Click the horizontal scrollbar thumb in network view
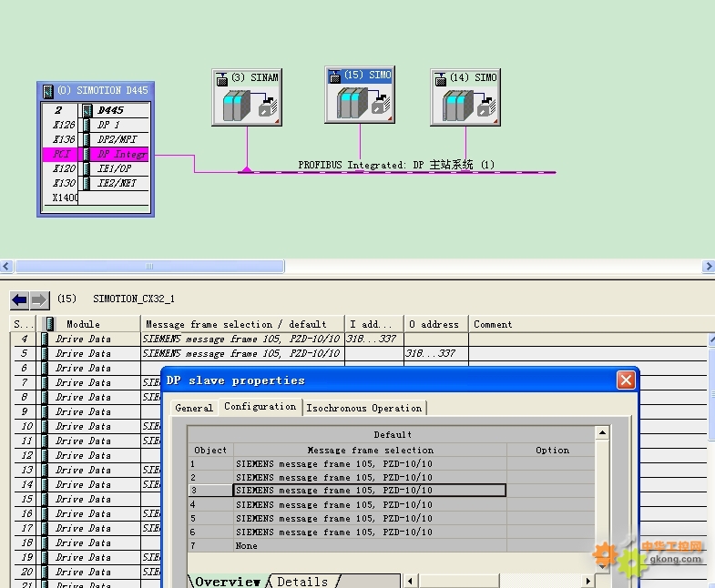The height and width of the screenshot is (588, 715). click(x=149, y=266)
